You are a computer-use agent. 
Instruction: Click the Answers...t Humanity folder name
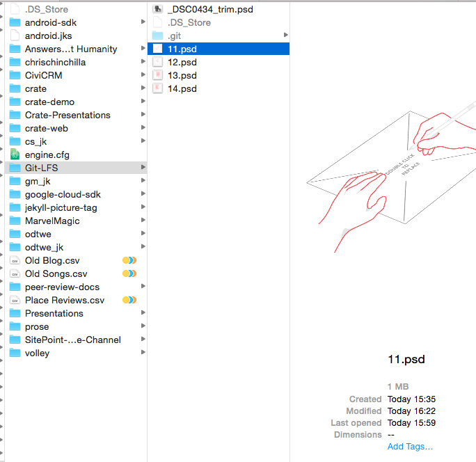(x=71, y=49)
